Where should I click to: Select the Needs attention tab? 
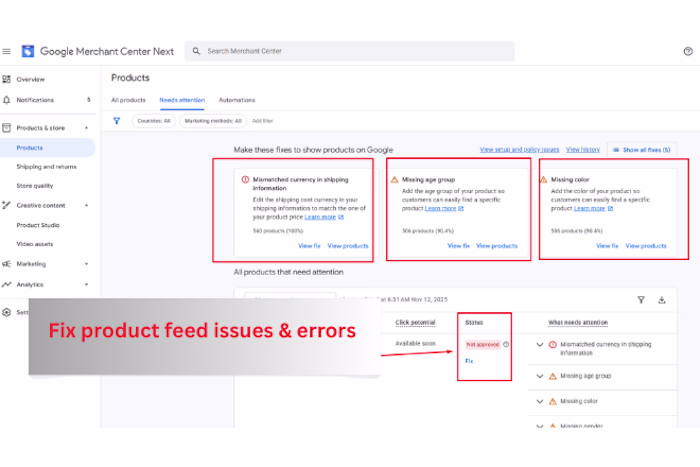pos(182,100)
